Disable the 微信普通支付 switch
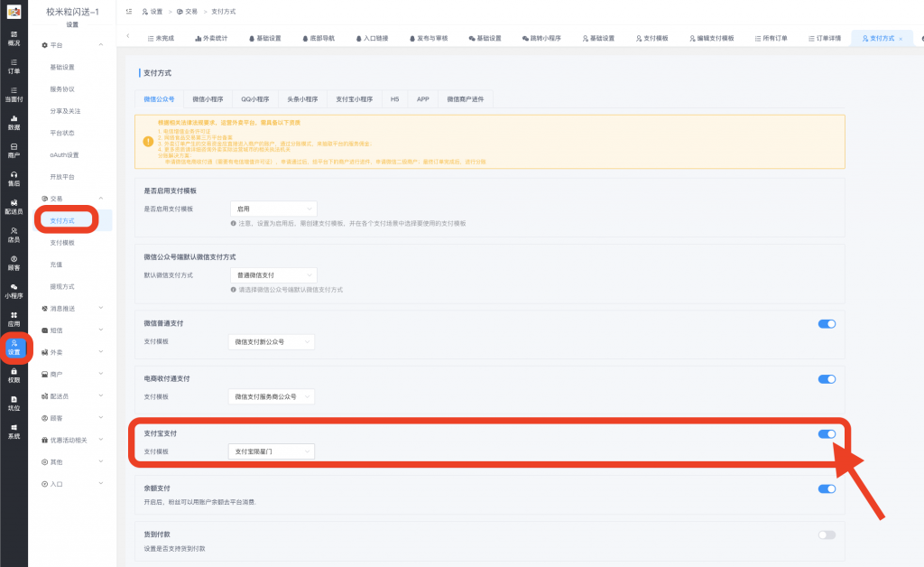 click(827, 323)
